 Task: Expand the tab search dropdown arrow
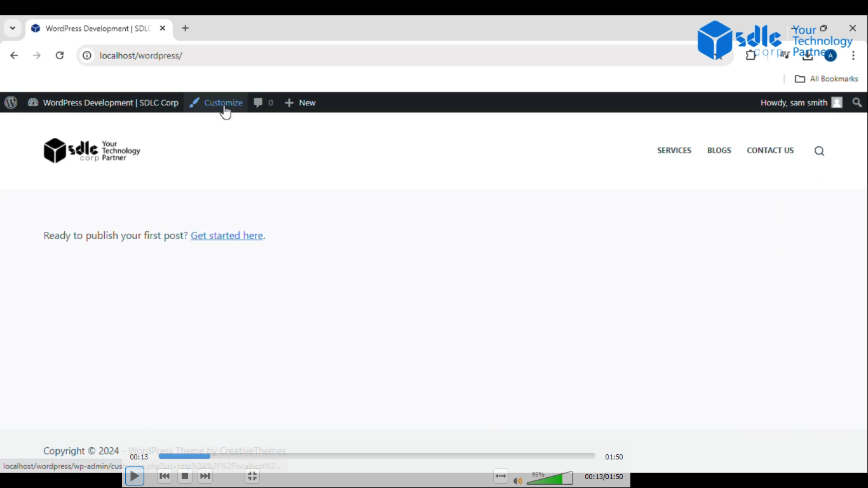[12, 29]
